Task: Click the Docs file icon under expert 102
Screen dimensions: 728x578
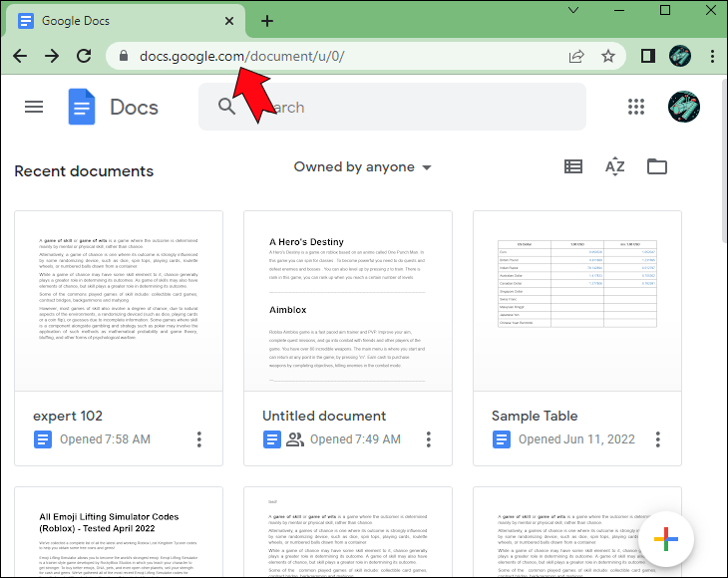Action: click(x=43, y=439)
